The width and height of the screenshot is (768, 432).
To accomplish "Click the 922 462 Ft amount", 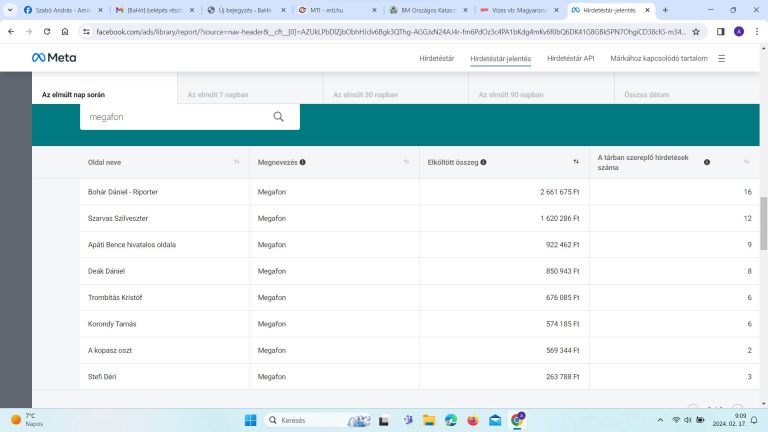I will tap(563, 244).
